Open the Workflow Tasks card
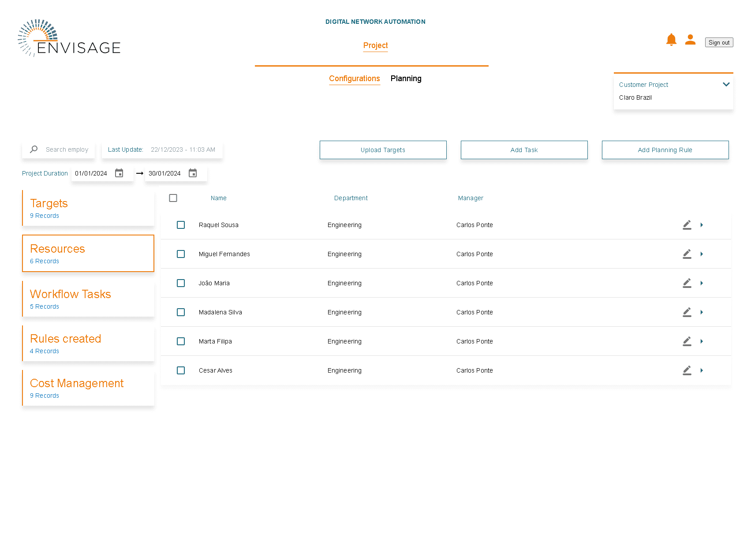Viewport: 751px width, 560px height. pos(88,299)
